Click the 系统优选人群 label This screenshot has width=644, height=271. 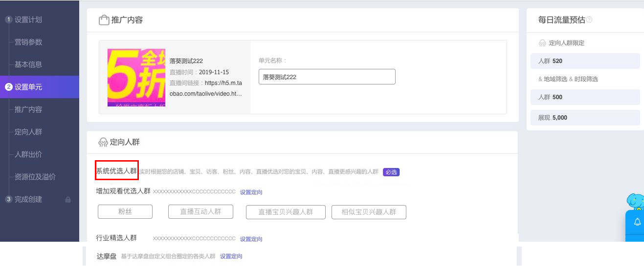pos(117,171)
